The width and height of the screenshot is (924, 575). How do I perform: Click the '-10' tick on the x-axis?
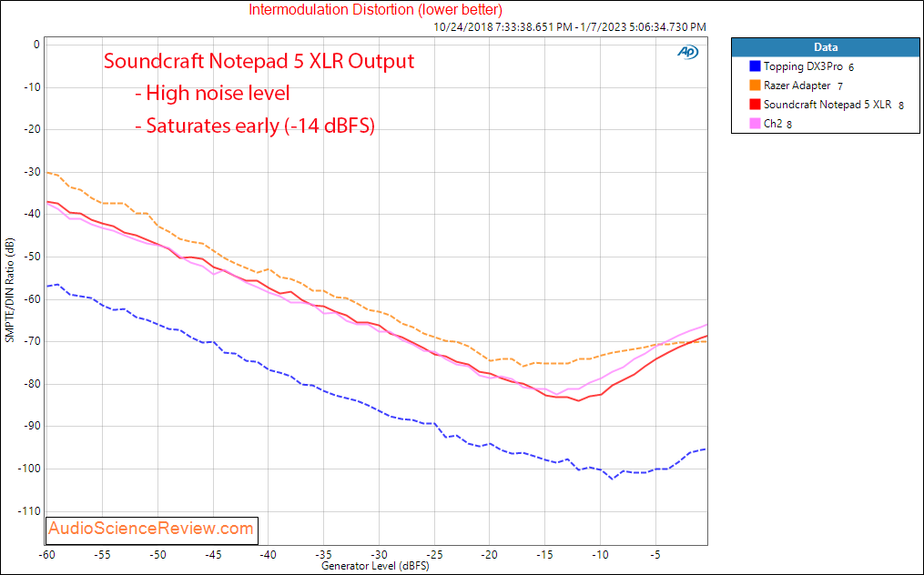(600, 555)
